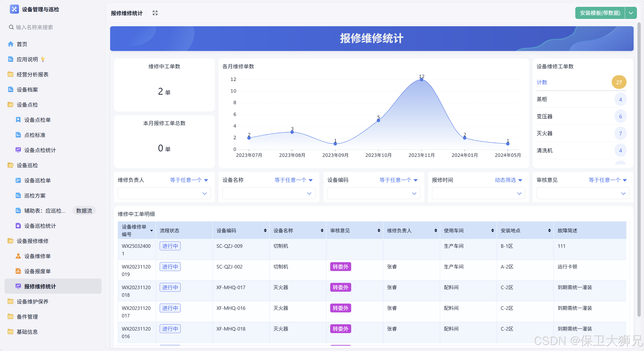Sort by 设备名称 column
This screenshot has height=351, width=644.
coord(322,230)
